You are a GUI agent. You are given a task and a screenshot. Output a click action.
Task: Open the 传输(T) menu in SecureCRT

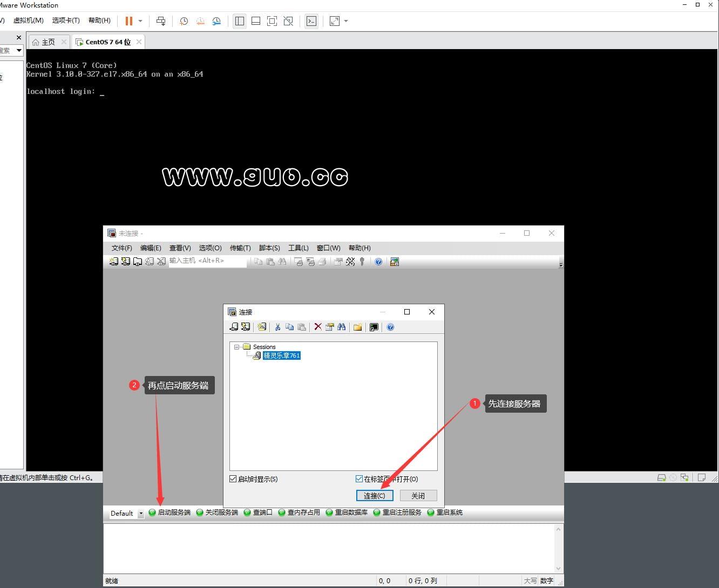tap(240, 248)
